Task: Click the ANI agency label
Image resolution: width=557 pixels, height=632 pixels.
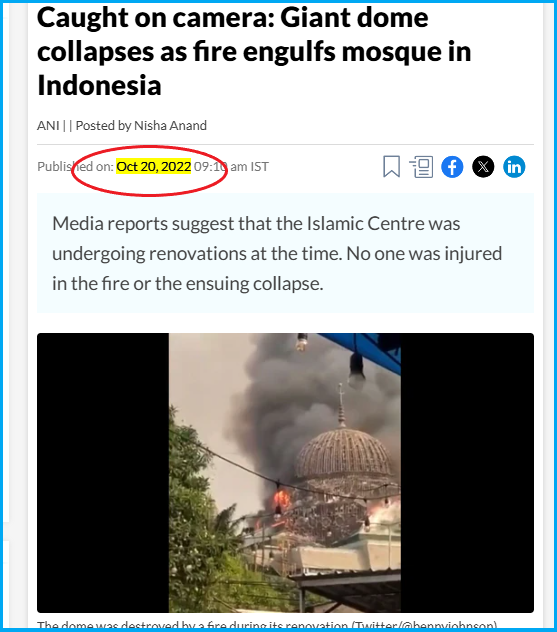Action: tap(48, 126)
